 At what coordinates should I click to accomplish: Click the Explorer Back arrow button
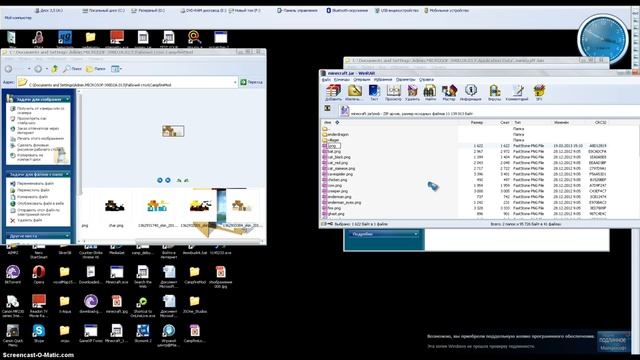[x=9, y=69]
